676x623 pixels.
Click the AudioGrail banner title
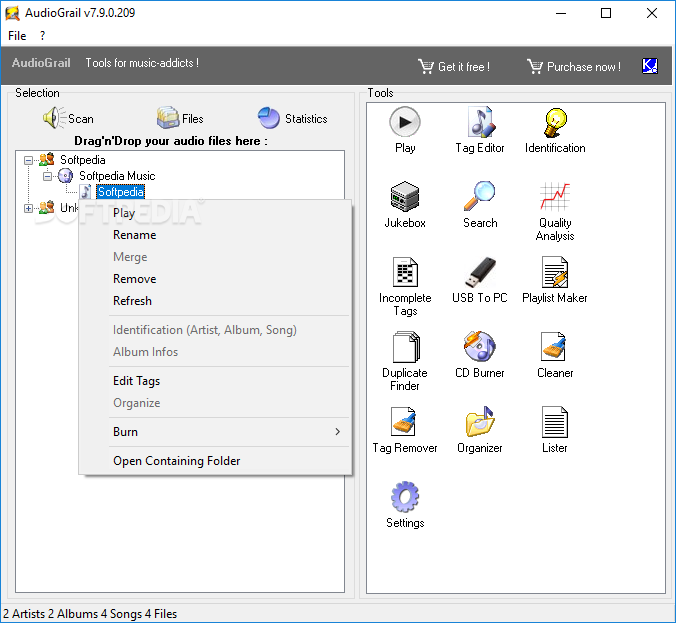(x=41, y=63)
